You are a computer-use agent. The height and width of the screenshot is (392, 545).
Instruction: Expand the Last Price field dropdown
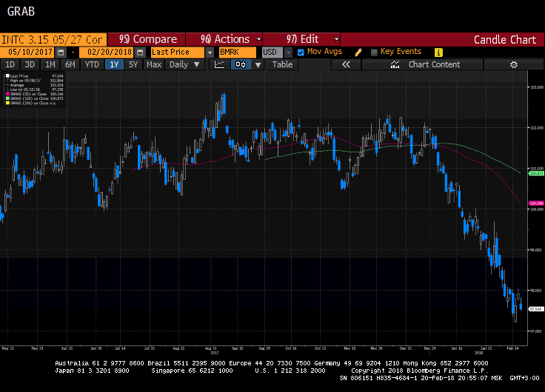(x=210, y=53)
